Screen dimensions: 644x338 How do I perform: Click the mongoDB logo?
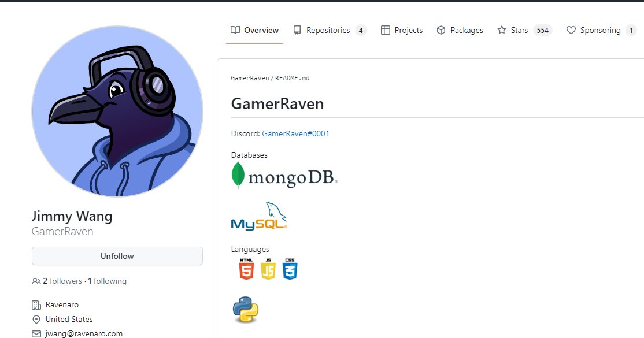pos(284,176)
